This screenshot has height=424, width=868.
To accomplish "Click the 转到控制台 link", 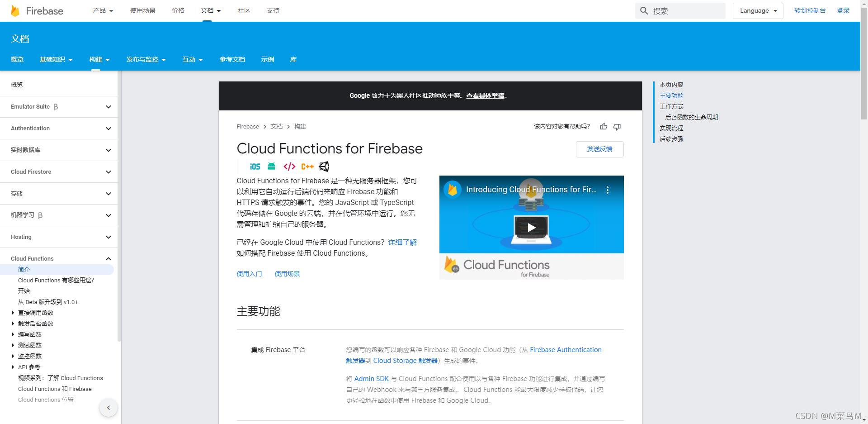I will (x=810, y=10).
